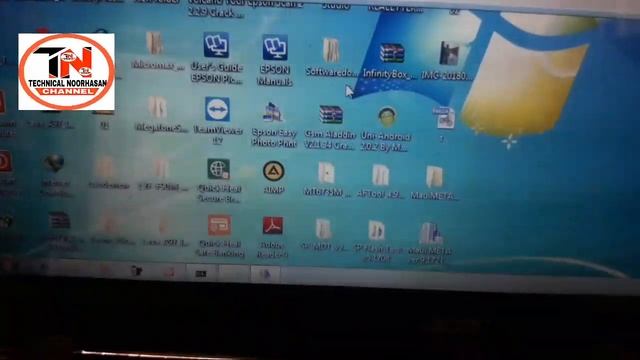Open the AFTool folder

coord(380,175)
